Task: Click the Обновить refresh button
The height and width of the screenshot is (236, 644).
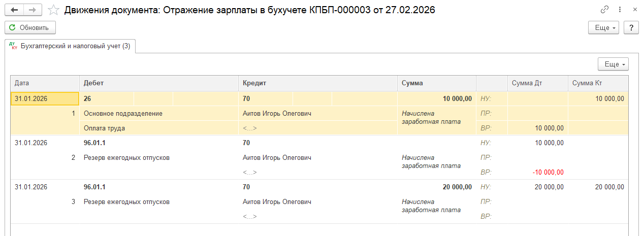Action: pyautogui.click(x=30, y=27)
